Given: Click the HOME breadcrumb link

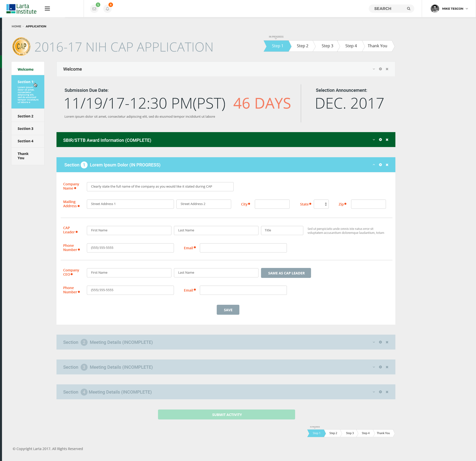Looking at the screenshot, I should click(x=16, y=26).
